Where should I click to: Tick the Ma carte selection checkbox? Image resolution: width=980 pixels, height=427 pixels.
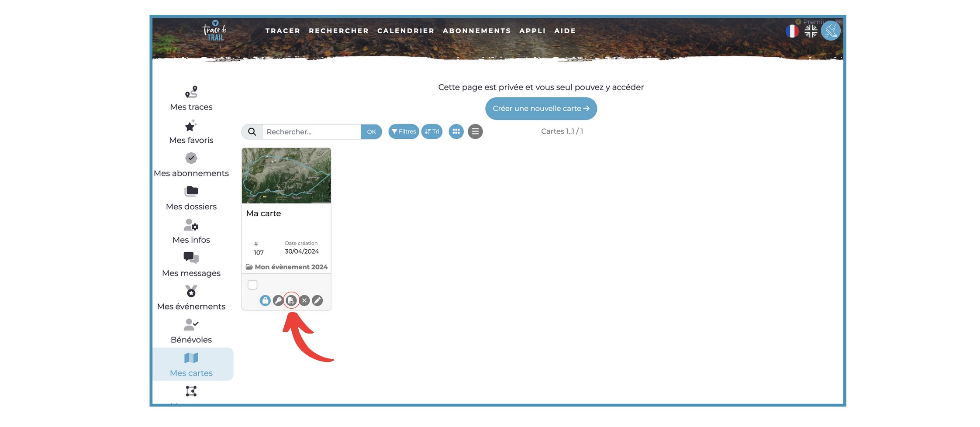pos(252,285)
